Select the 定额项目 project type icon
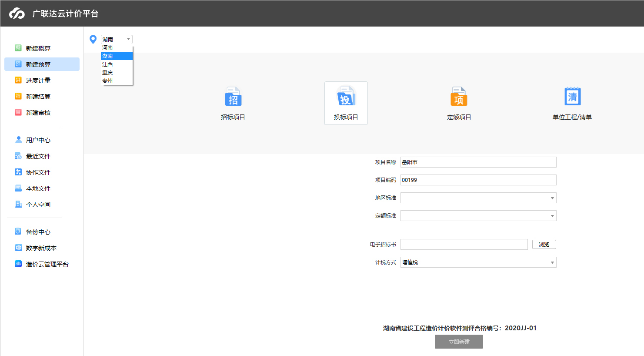This screenshot has height=356, width=644. (459, 97)
